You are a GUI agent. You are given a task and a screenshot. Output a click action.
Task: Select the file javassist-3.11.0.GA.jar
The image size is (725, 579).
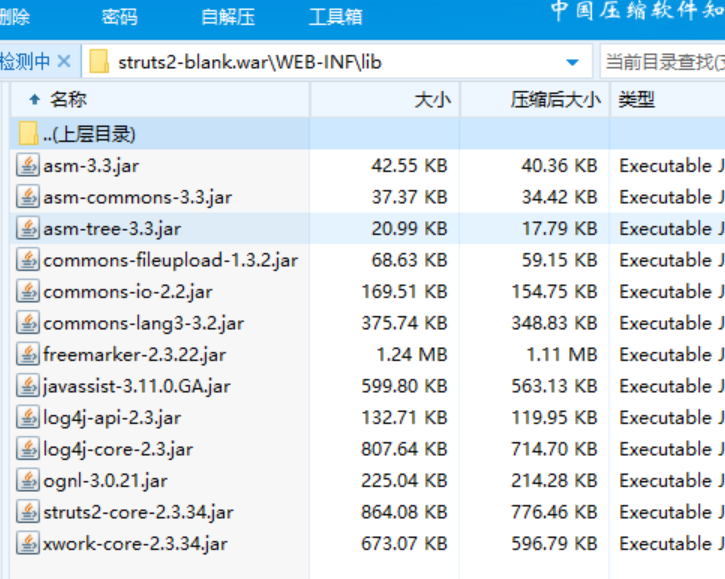tap(136, 386)
